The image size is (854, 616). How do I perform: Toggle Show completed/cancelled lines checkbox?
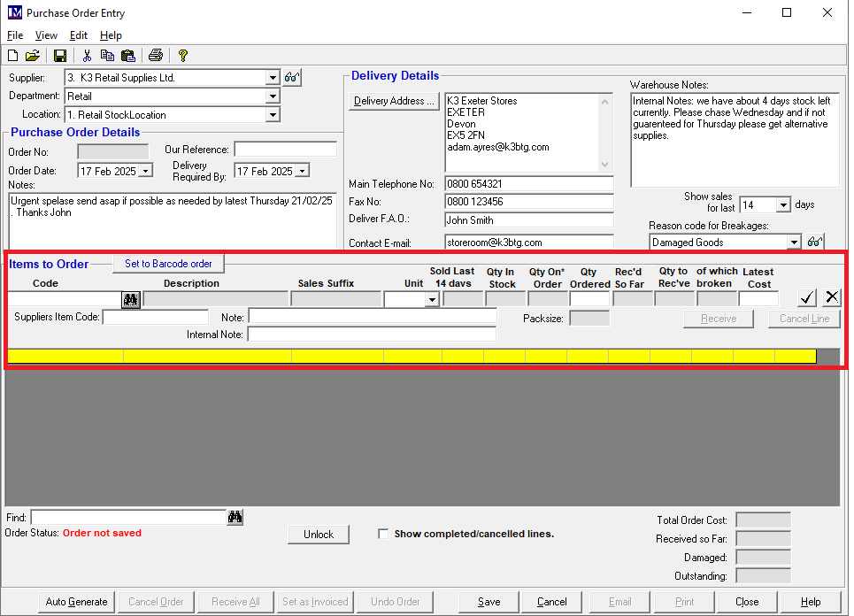coord(383,534)
